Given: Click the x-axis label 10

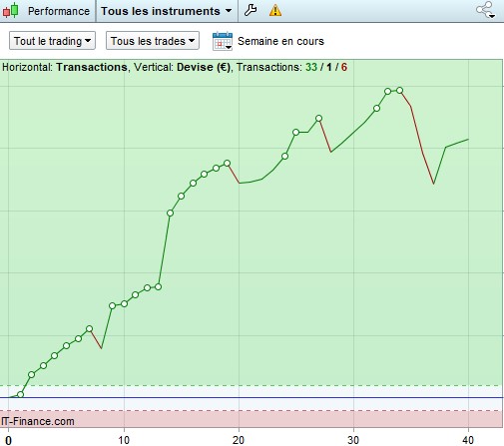Looking at the screenshot, I should [124, 440].
